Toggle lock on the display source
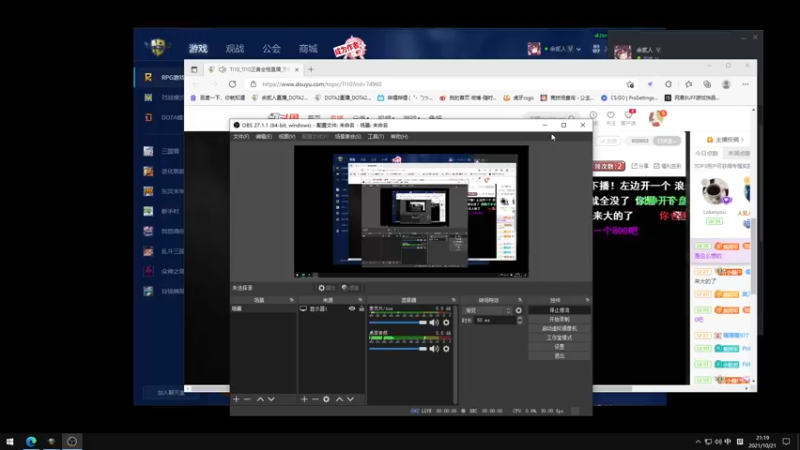The width and height of the screenshot is (800, 450). 361,309
